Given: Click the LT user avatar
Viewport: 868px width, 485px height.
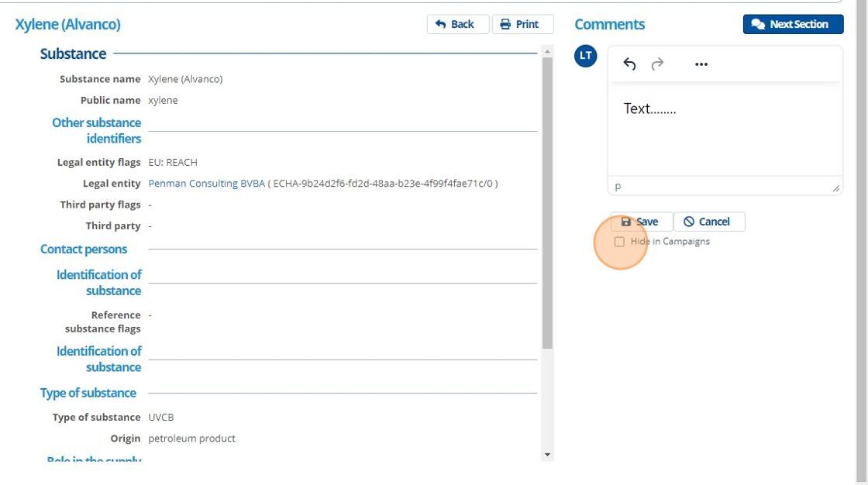Looking at the screenshot, I should coord(586,56).
